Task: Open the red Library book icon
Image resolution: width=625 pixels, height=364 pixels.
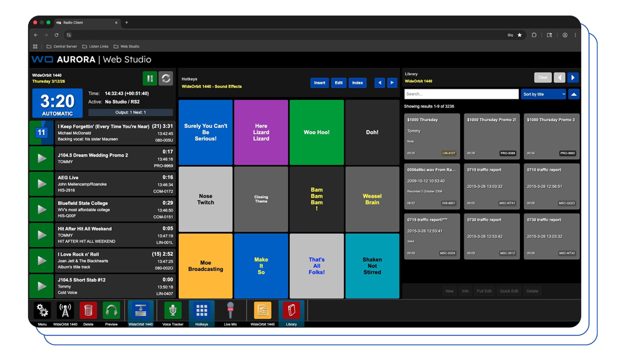Action: (x=291, y=311)
